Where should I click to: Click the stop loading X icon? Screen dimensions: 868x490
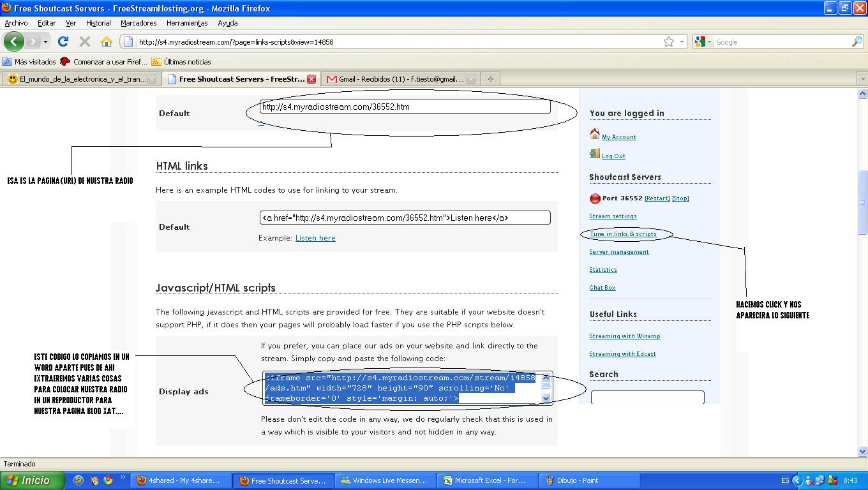[84, 41]
